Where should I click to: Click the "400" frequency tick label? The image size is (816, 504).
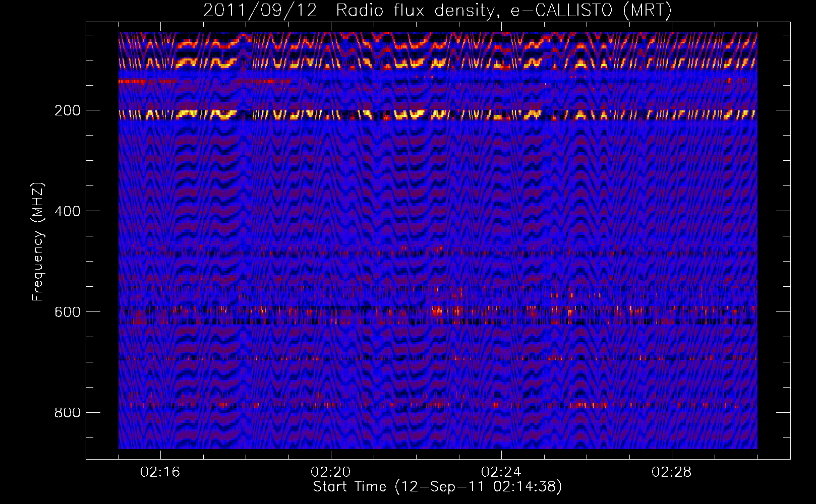pos(68,211)
